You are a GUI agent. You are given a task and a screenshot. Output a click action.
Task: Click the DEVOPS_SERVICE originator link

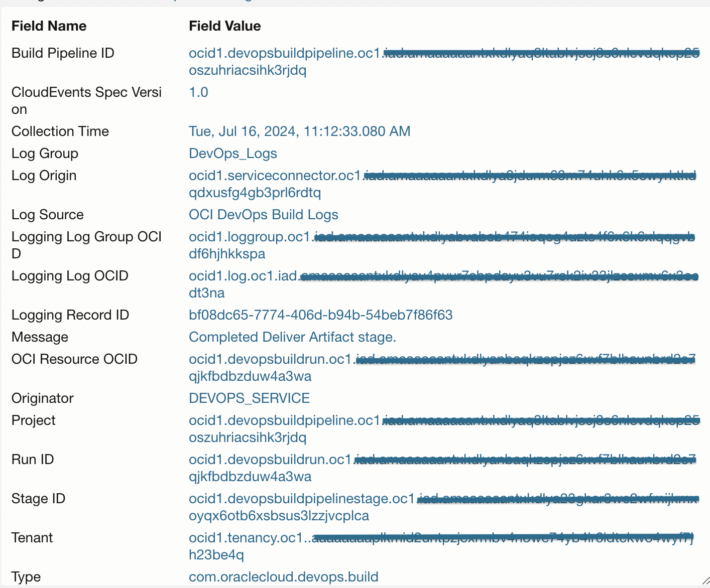click(249, 398)
